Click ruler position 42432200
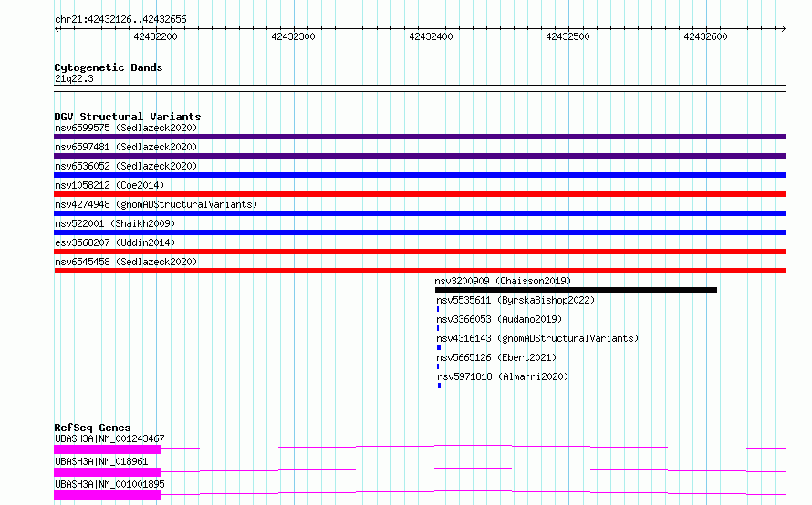Image resolution: width=812 pixels, height=505 pixels. 155,36
